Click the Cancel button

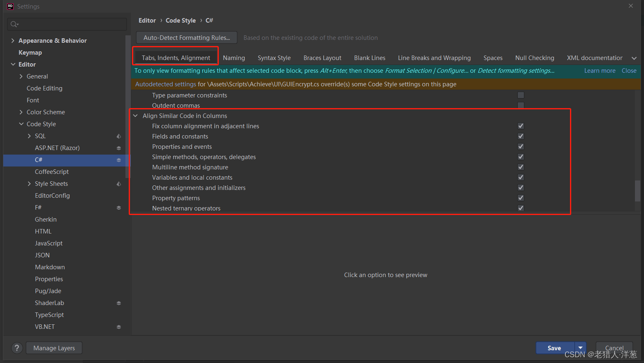(614, 348)
